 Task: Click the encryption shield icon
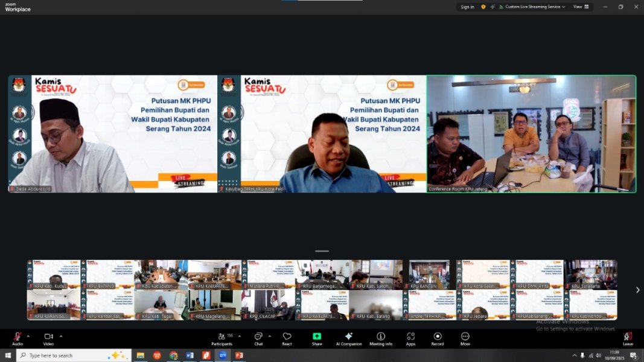coord(483,7)
